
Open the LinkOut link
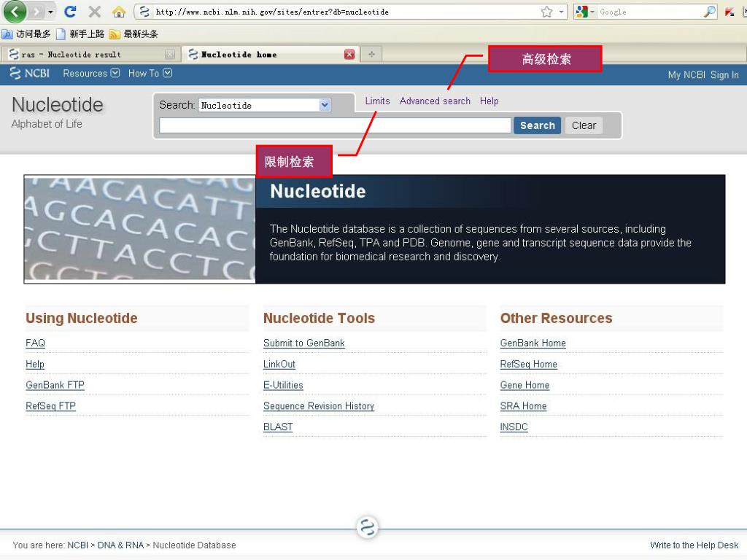pos(279,364)
